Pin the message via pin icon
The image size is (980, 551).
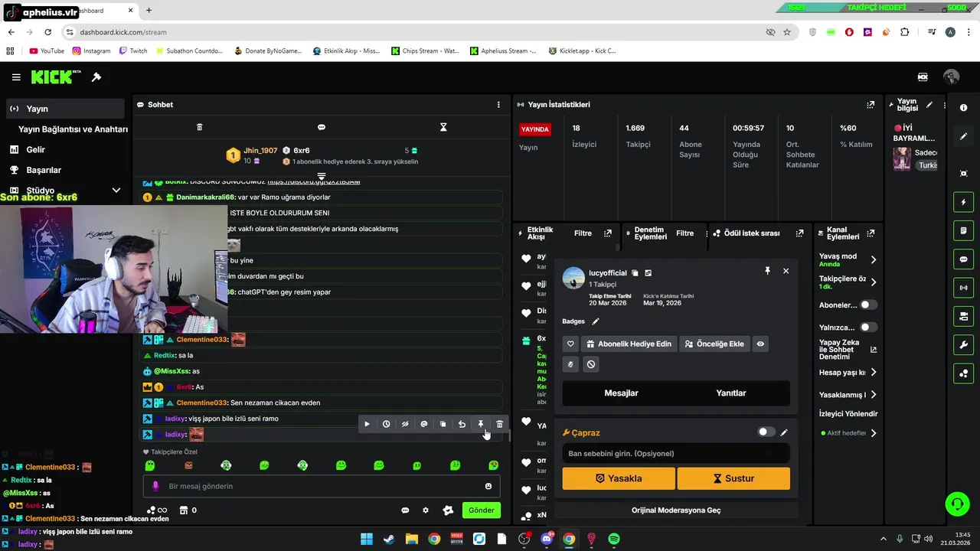(481, 424)
